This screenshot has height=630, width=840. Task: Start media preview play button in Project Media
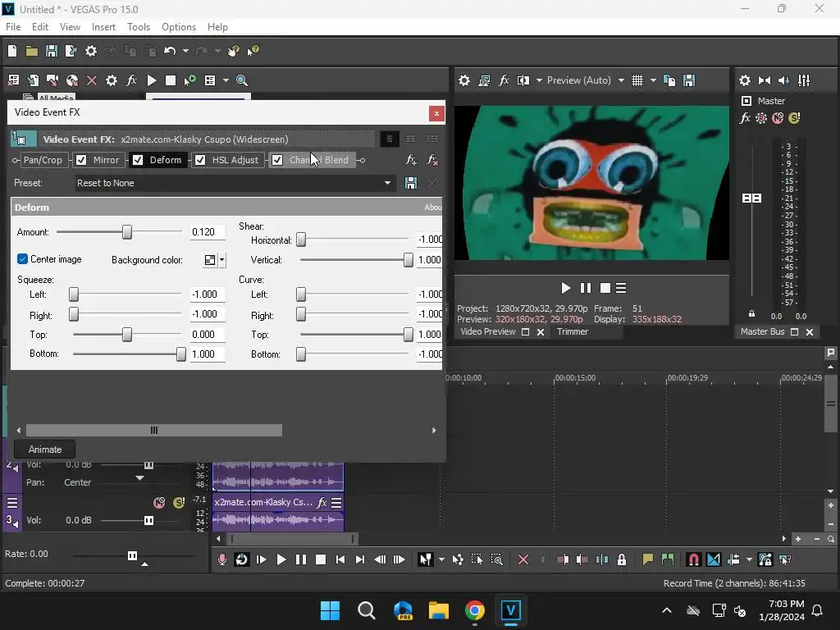click(152, 80)
